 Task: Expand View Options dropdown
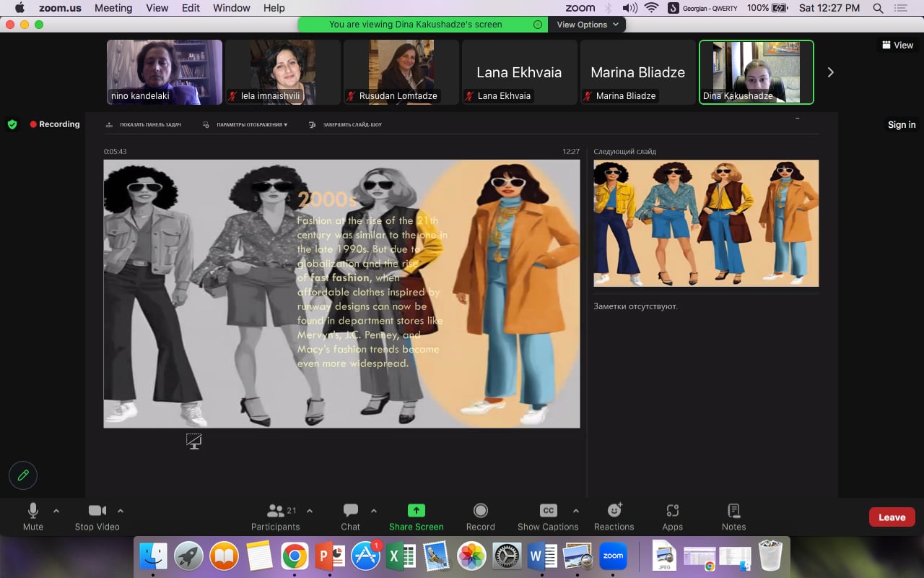(x=588, y=25)
